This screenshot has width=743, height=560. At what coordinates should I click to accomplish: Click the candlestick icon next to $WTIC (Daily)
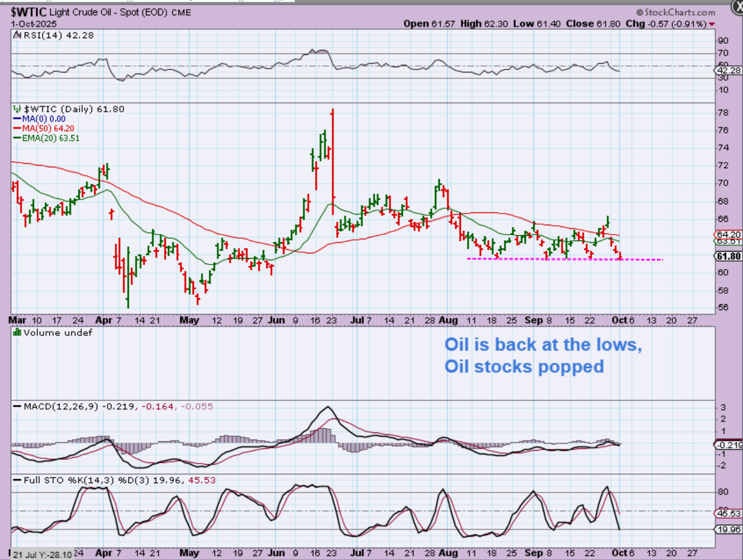point(18,109)
